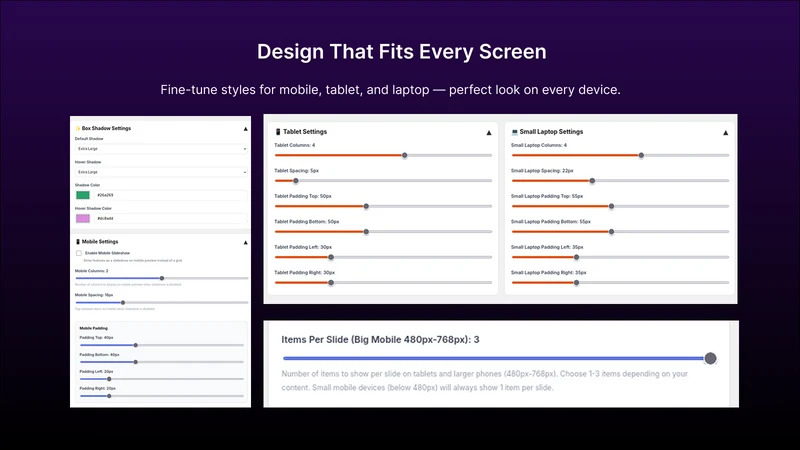Click Small Laptop Padding Top slider handle

[611, 206]
